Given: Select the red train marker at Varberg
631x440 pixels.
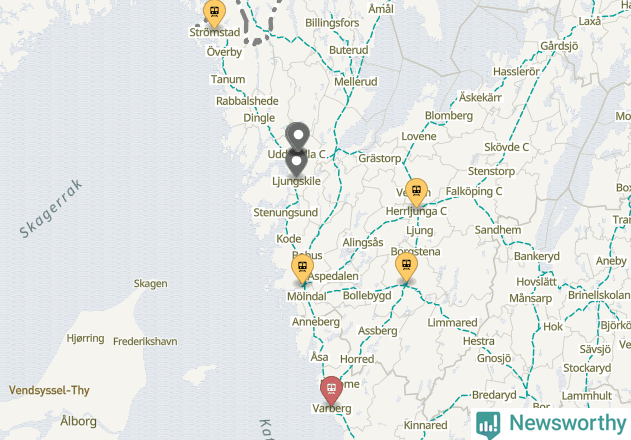Looking at the screenshot, I should click(331, 390).
